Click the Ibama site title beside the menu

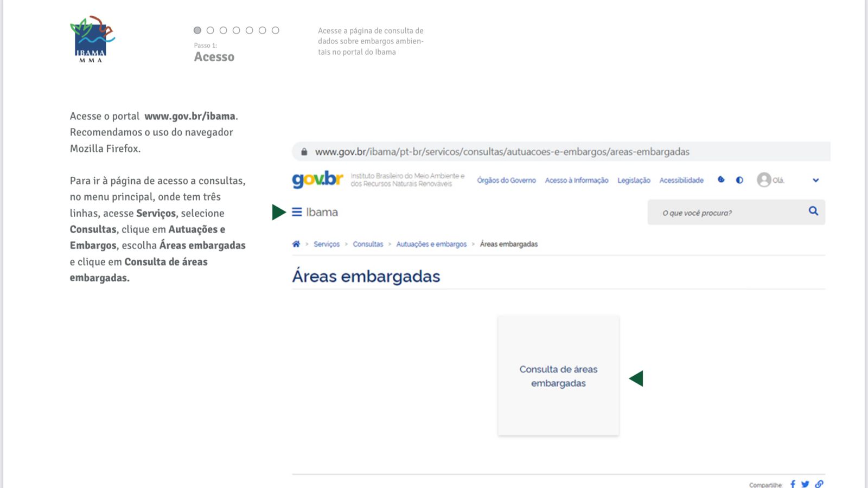pyautogui.click(x=322, y=212)
